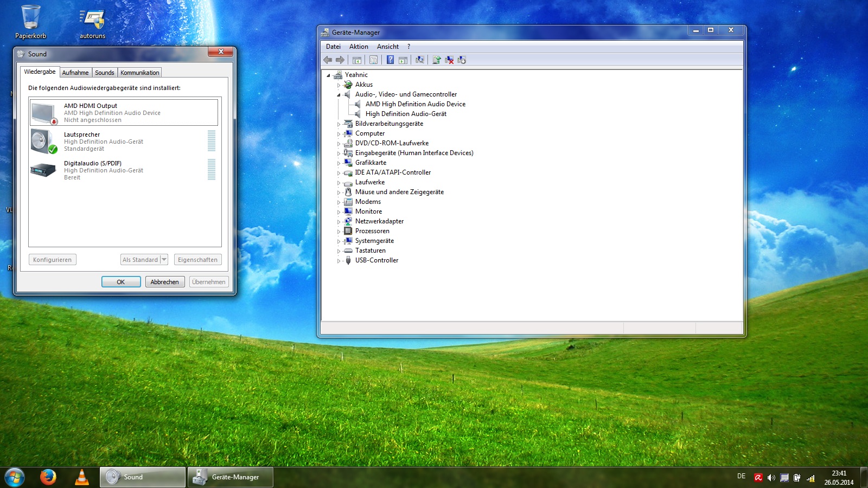Click the Als Standard button
The height and width of the screenshot is (488, 868).
click(x=140, y=260)
